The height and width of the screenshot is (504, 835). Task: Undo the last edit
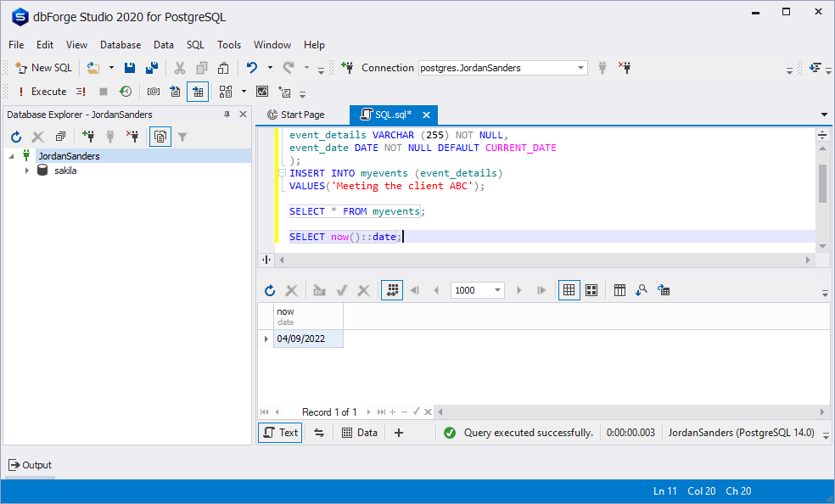tap(250, 67)
